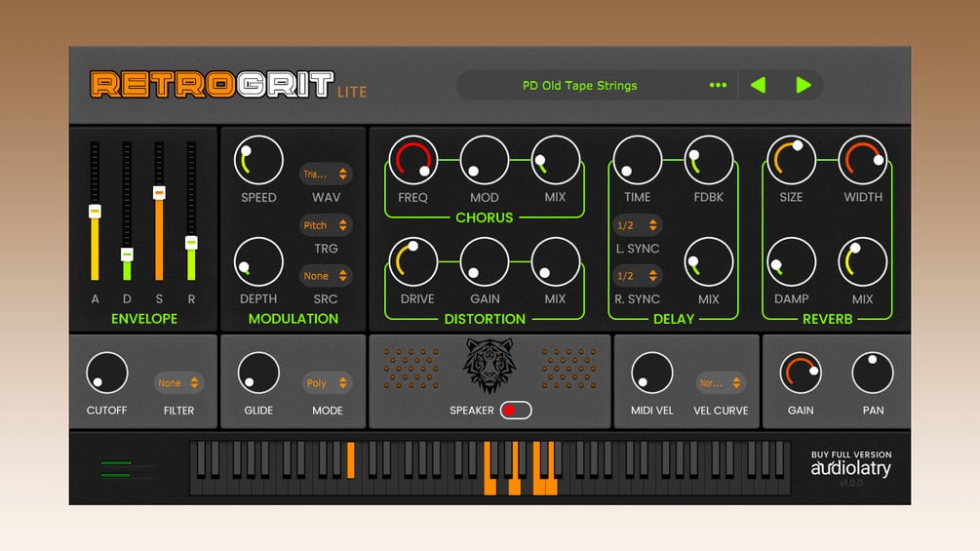Click the PAN knob
Screen dimensions: 980x551
(x=873, y=373)
